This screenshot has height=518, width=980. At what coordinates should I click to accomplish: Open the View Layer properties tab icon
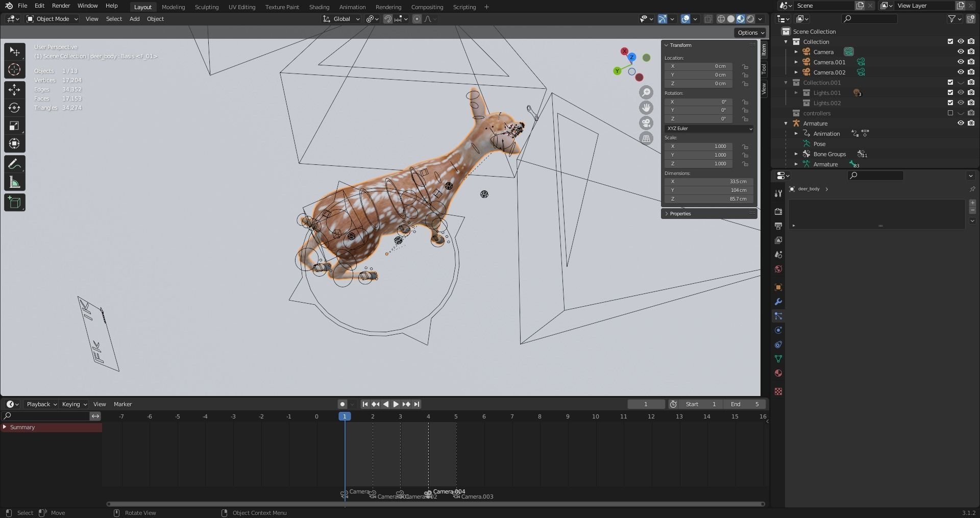[x=778, y=240]
